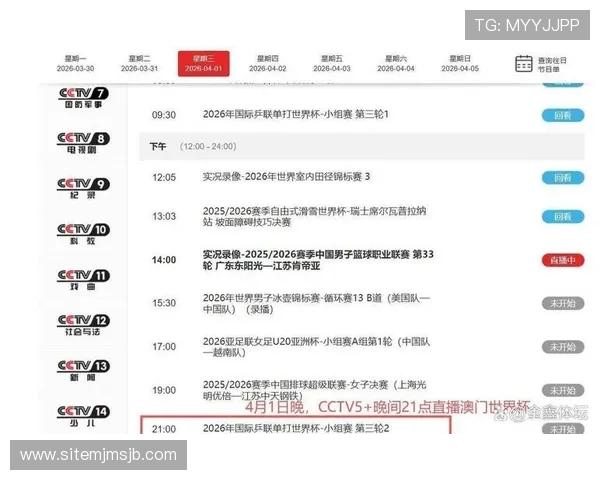600x480 pixels.
Task: Click the 17:00 time label
Action: click(x=164, y=347)
